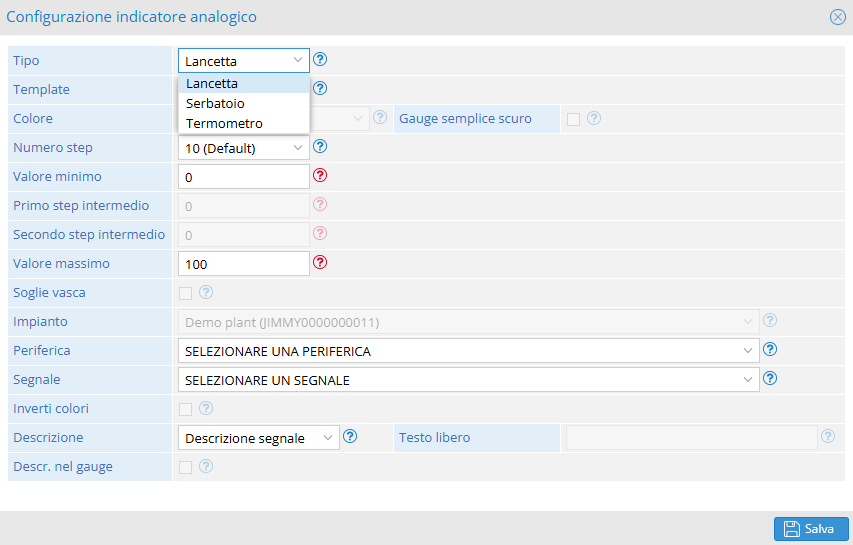Click help icon next to Numero step
853x545 pixels.
320,146
